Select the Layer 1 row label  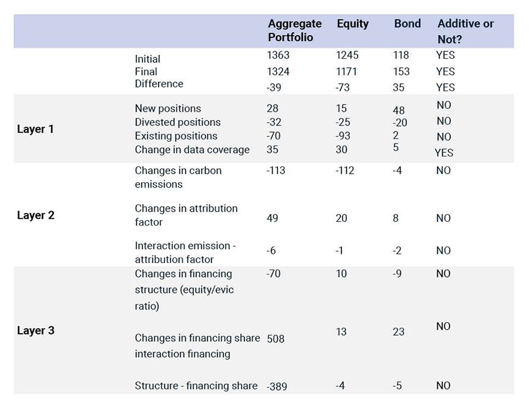click(35, 130)
